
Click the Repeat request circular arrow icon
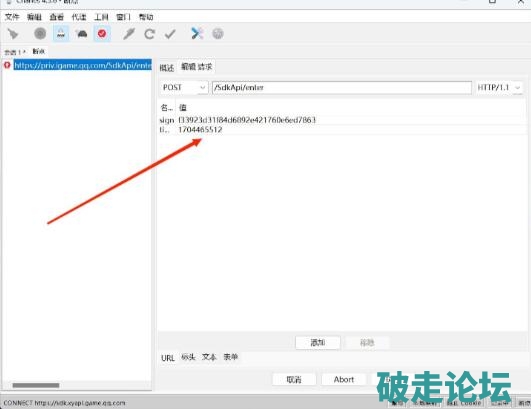[x=149, y=34]
